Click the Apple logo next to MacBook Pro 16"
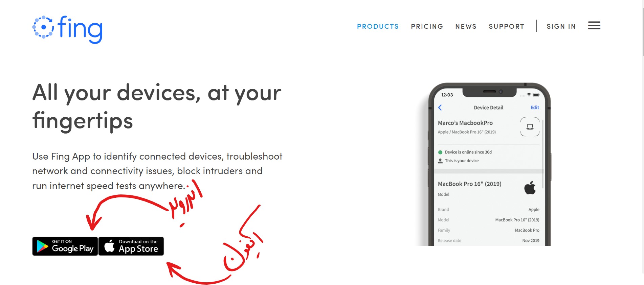 tap(530, 188)
